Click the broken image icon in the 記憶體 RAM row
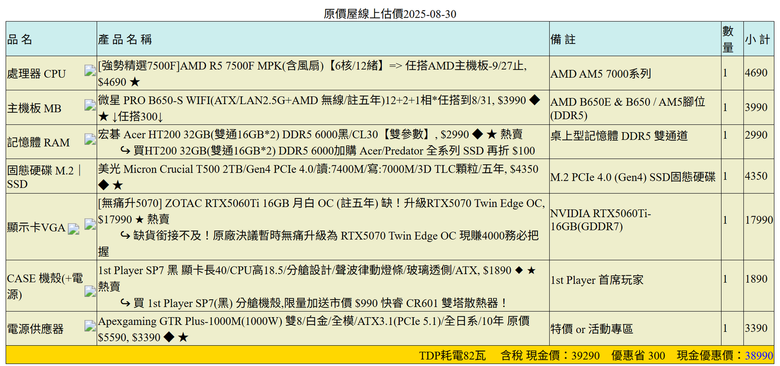Image resolution: width=780 pixels, height=366 pixels. [x=90, y=139]
